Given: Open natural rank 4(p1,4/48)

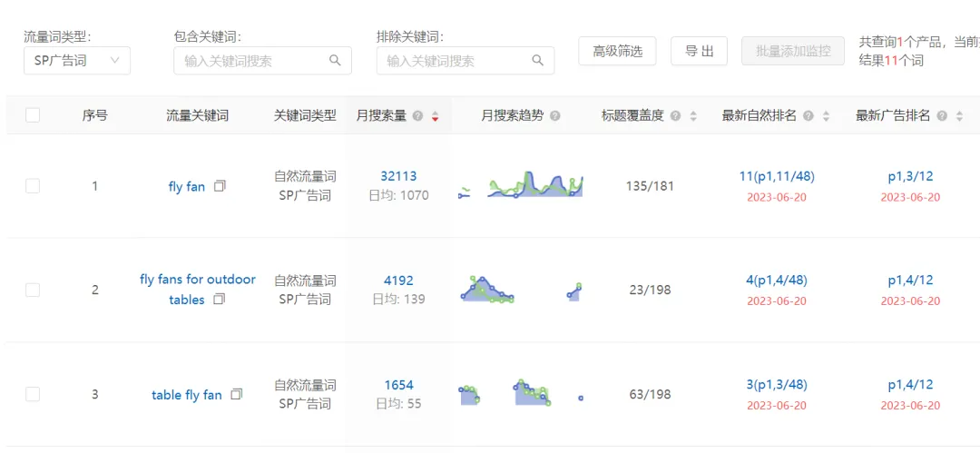Looking at the screenshot, I should click(777, 281).
